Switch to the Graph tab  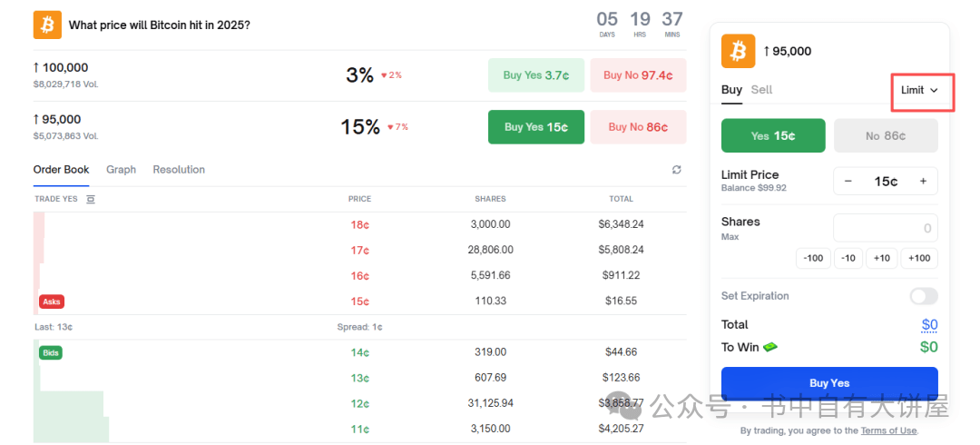[122, 170]
